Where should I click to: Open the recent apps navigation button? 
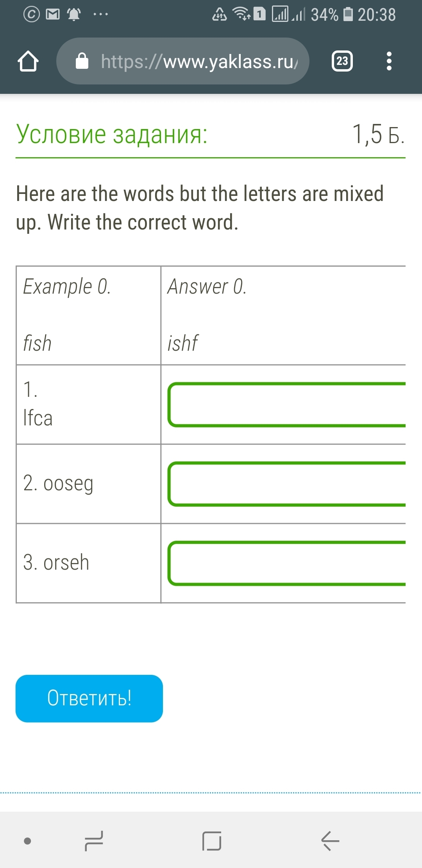[94, 841]
